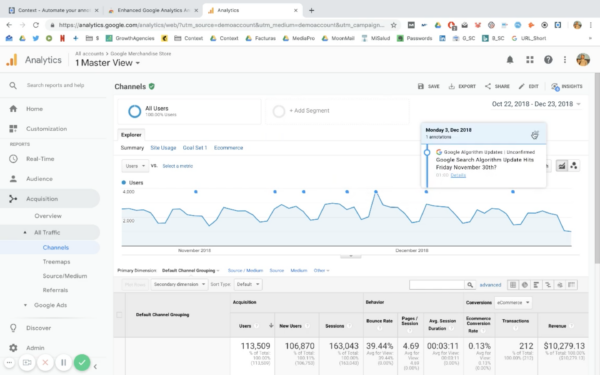Open Discover in the sidebar
The image size is (600, 375).
(x=38, y=328)
